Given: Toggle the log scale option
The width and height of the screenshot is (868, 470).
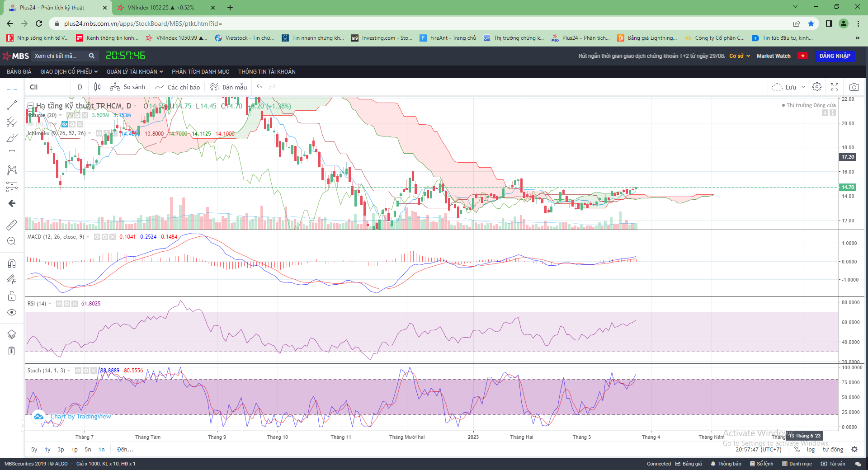Looking at the screenshot, I should (x=811, y=450).
